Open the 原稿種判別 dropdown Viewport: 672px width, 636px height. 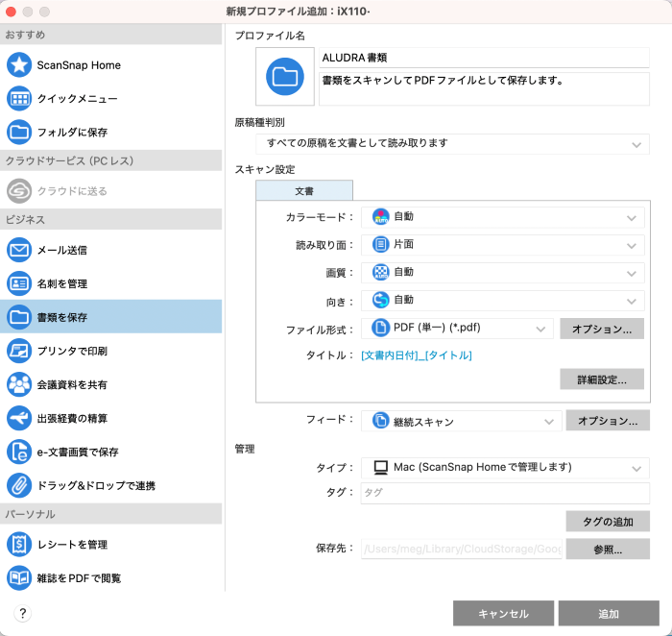pos(452,144)
